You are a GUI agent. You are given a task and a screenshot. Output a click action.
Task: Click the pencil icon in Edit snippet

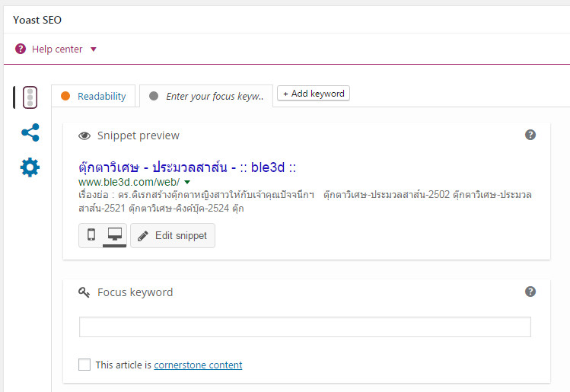[x=143, y=236]
